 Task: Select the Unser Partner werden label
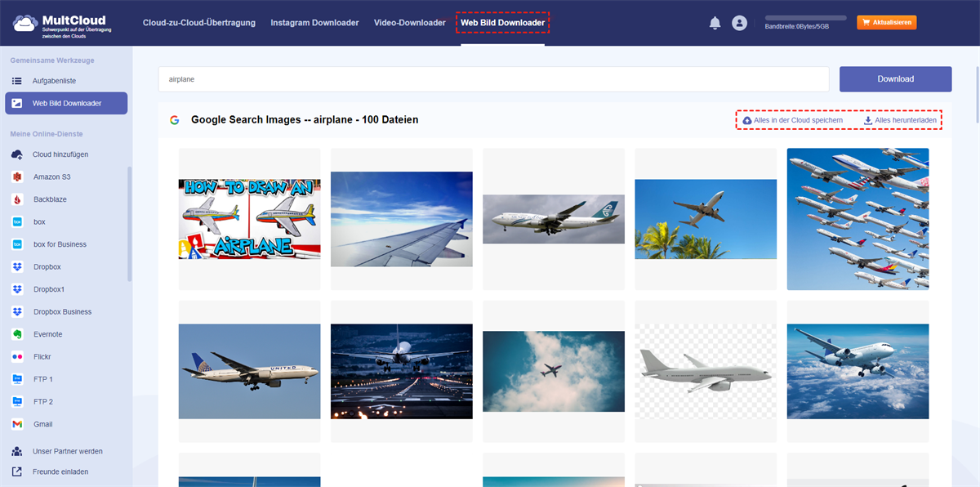68,451
